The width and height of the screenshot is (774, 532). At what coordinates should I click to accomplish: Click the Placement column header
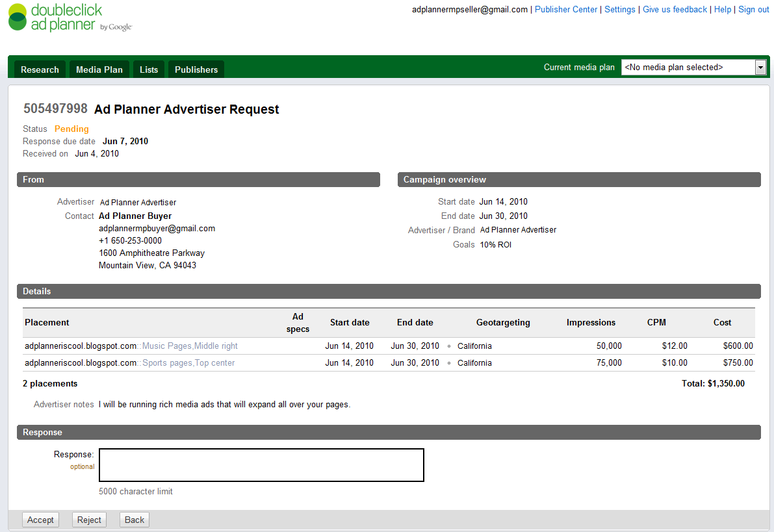pyautogui.click(x=47, y=323)
